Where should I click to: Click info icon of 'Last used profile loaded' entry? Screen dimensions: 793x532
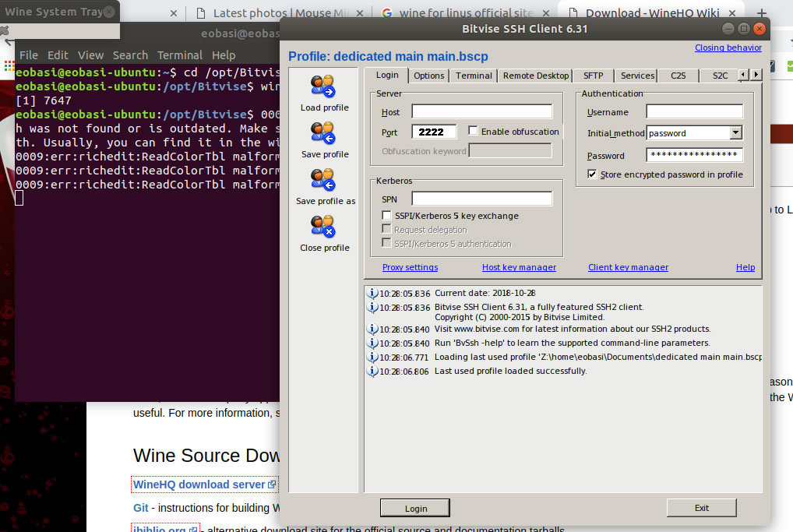[x=372, y=372]
